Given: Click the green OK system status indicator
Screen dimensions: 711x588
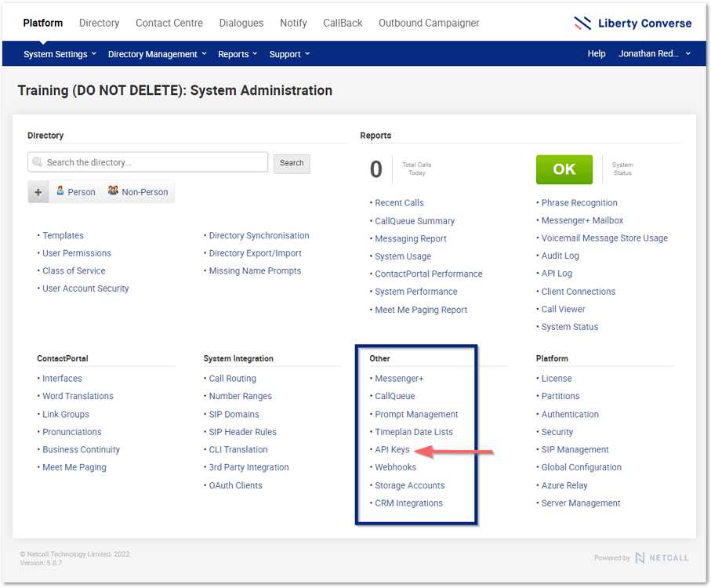Looking at the screenshot, I should (564, 169).
